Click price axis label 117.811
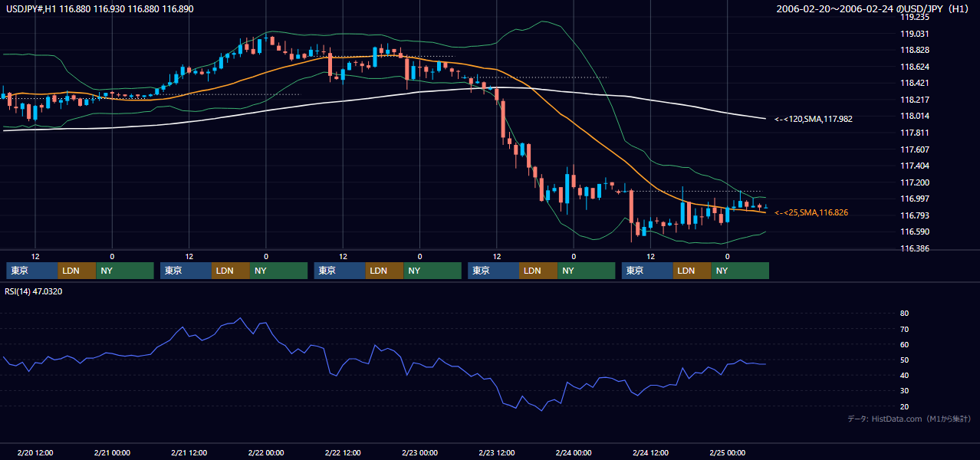 click(915, 133)
